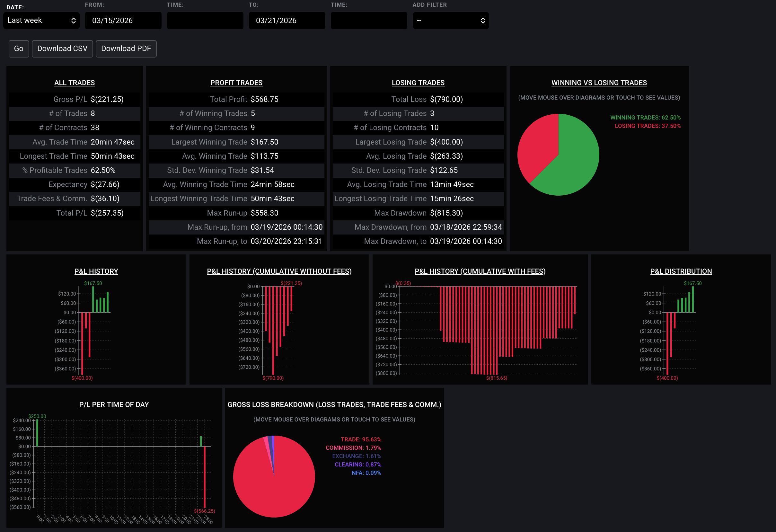Click the Profit Trades heading
The height and width of the screenshot is (532, 776).
(236, 83)
